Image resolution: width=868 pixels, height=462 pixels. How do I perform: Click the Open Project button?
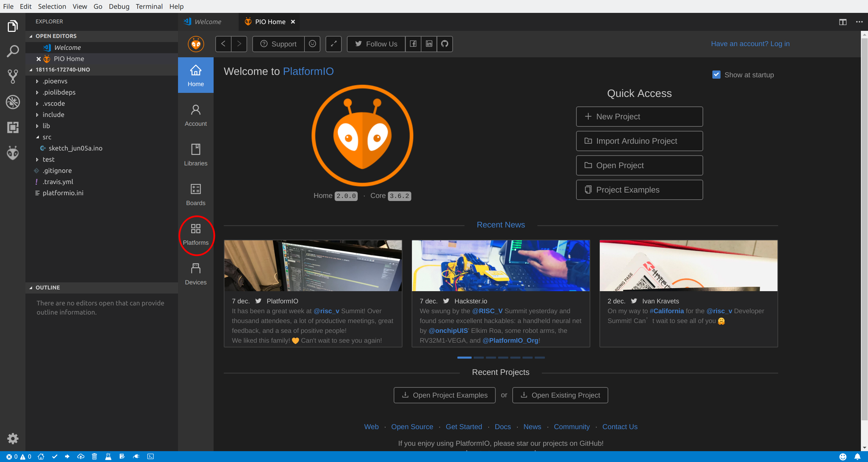639,165
